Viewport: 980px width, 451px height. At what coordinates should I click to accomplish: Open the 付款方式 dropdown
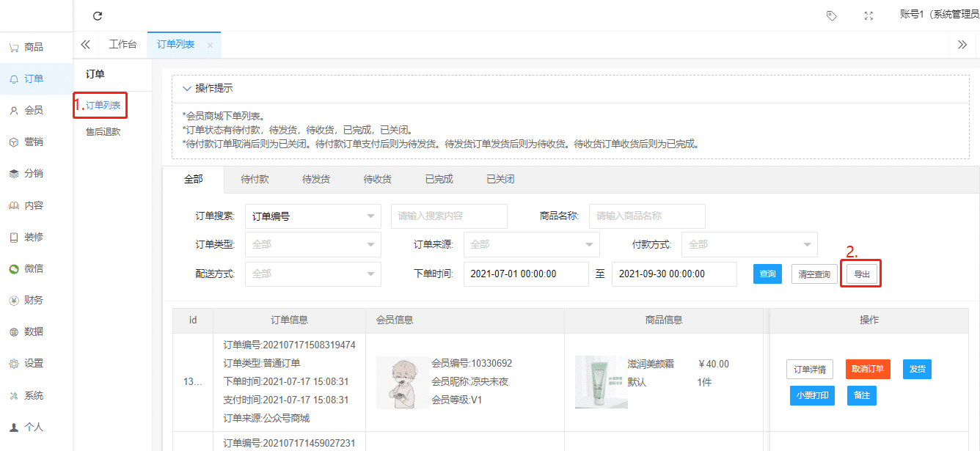coord(749,244)
